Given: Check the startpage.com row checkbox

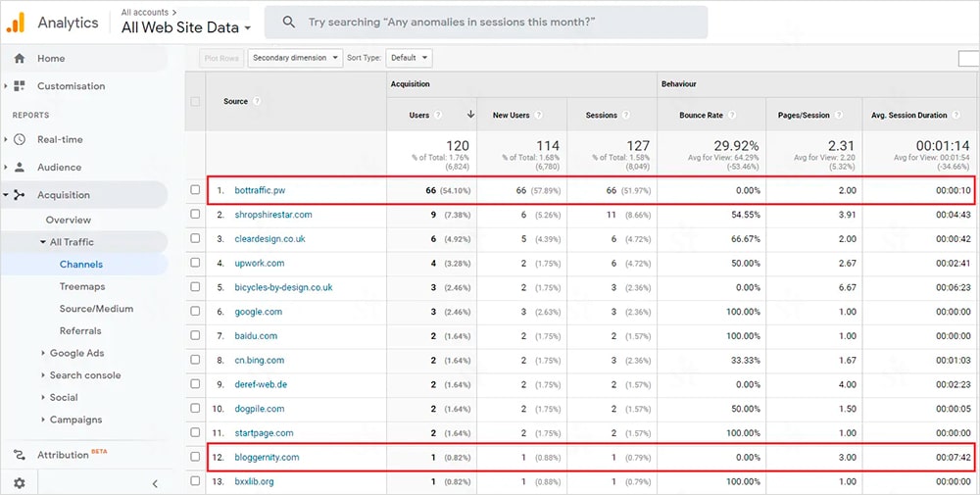Looking at the screenshot, I should pos(195,432).
